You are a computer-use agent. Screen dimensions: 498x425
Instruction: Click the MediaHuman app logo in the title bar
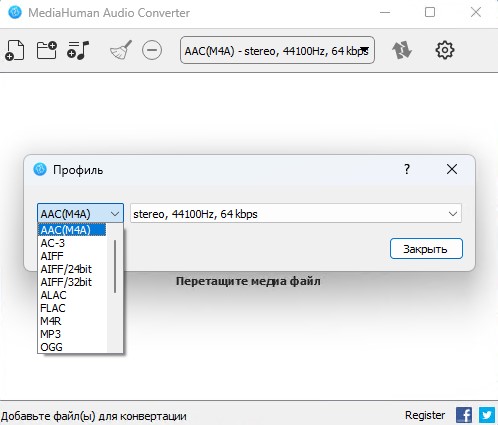15,12
